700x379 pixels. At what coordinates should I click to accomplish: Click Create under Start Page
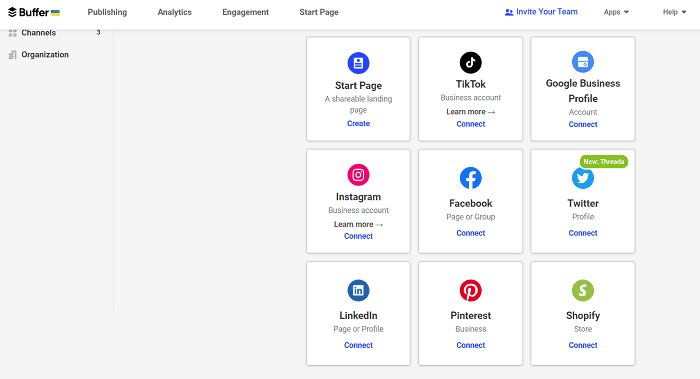(358, 123)
